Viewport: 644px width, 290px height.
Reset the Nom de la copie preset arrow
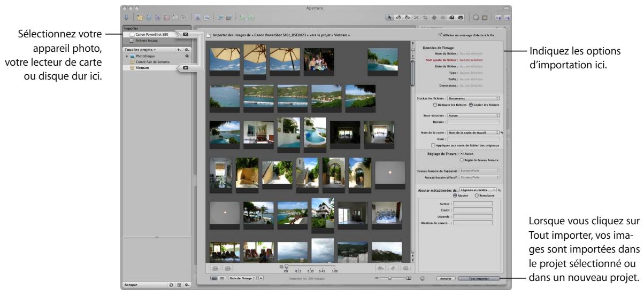click(x=502, y=132)
